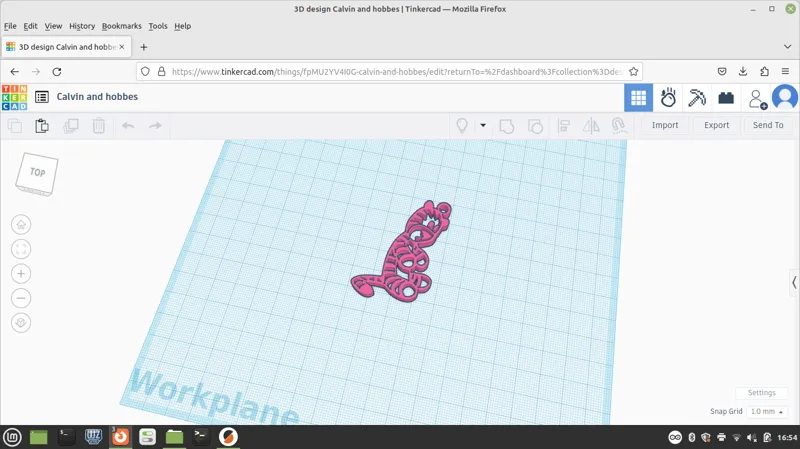Reload the current page
This screenshot has width=800, height=449.
pos(57,71)
